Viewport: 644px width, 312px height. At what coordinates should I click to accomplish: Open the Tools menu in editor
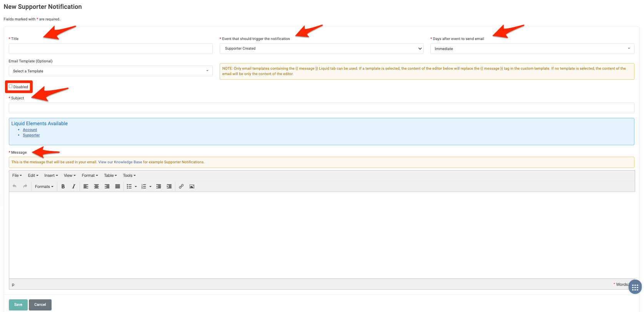tap(129, 175)
